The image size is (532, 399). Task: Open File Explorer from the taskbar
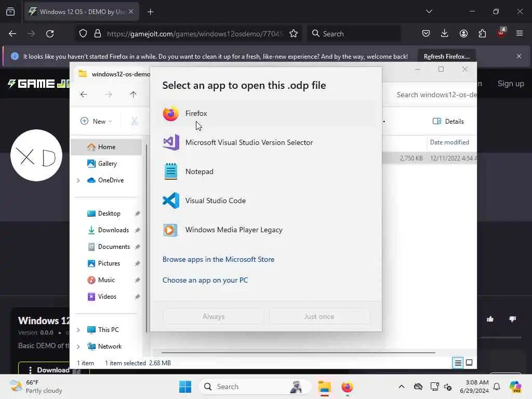(324, 387)
